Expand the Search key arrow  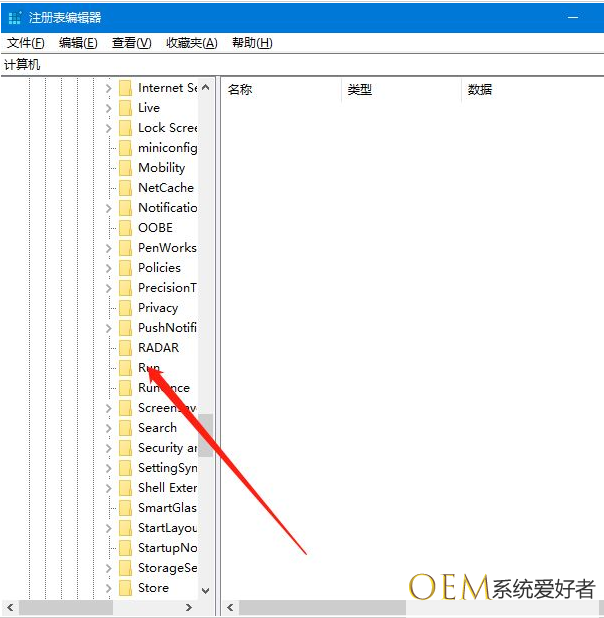(x=109, y=428)
